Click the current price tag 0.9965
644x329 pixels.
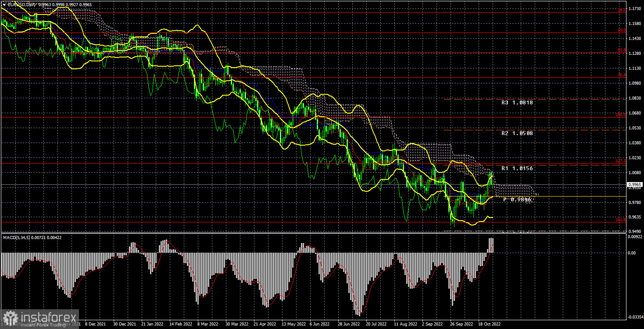pos(635,185)
